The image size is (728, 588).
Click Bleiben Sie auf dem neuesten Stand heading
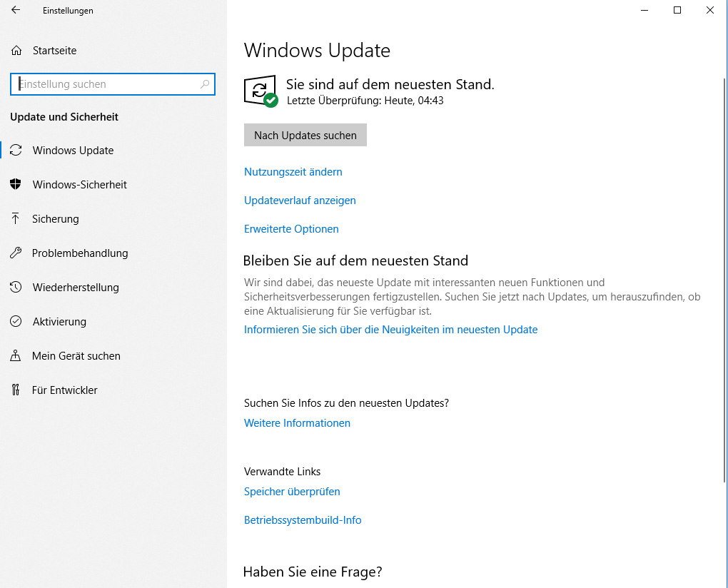(355, 260)
